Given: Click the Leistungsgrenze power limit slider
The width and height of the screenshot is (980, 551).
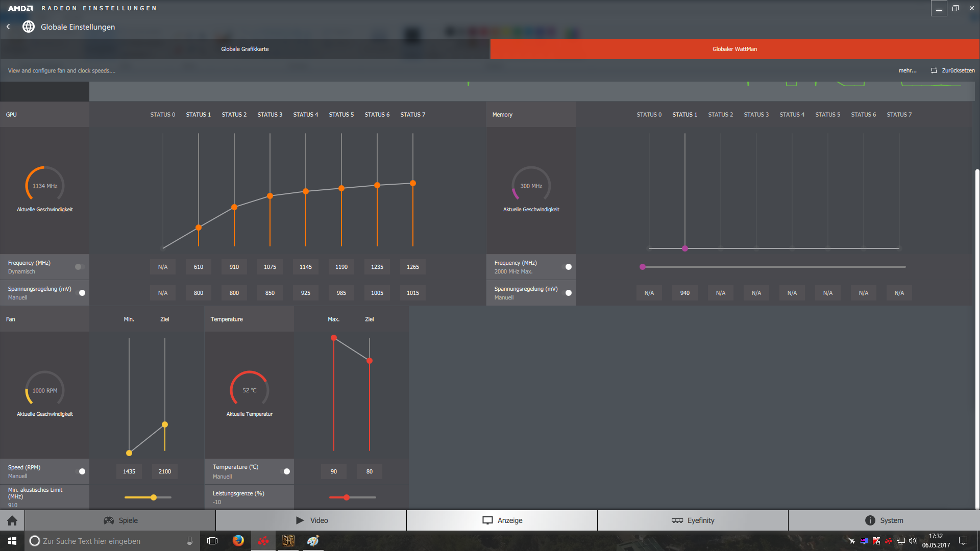Looking at the screenshot, I should click(x=347, y=497).
